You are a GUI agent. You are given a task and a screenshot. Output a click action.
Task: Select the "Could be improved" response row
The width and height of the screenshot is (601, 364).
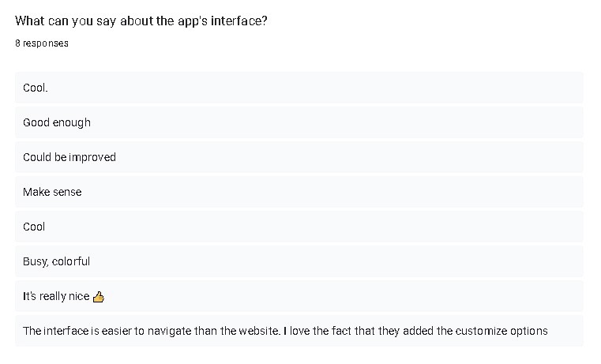[x=299, y=157]
